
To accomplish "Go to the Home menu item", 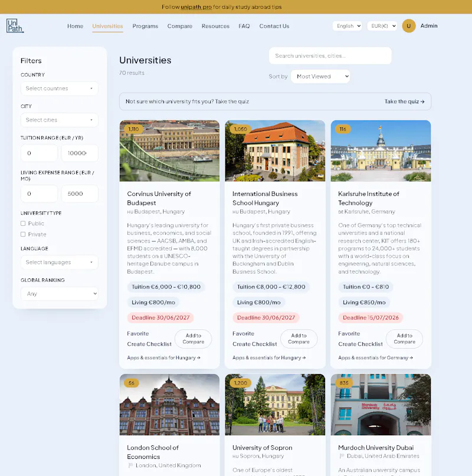I will 75,26.
